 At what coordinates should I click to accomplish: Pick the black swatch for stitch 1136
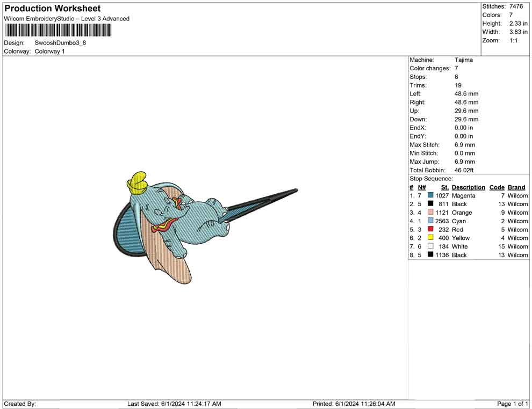(430, 254)
